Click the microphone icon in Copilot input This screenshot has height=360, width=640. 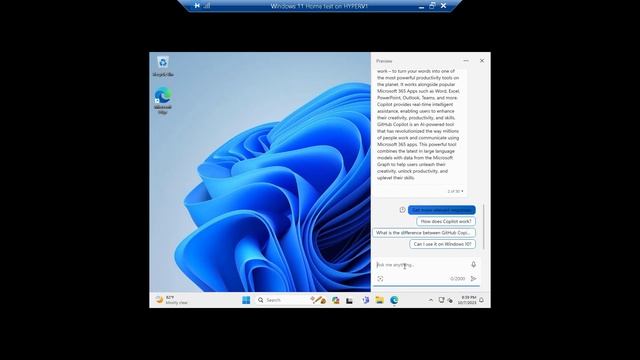pos(473,264)
